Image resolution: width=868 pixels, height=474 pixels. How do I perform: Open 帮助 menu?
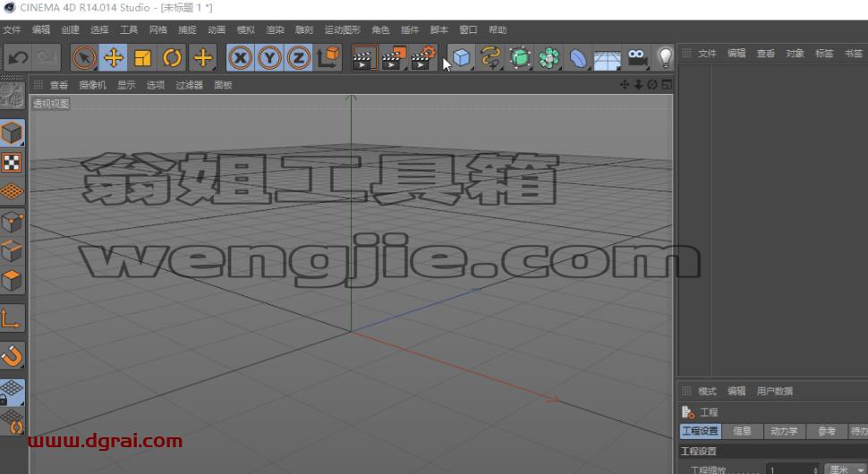tap(498, 30)
